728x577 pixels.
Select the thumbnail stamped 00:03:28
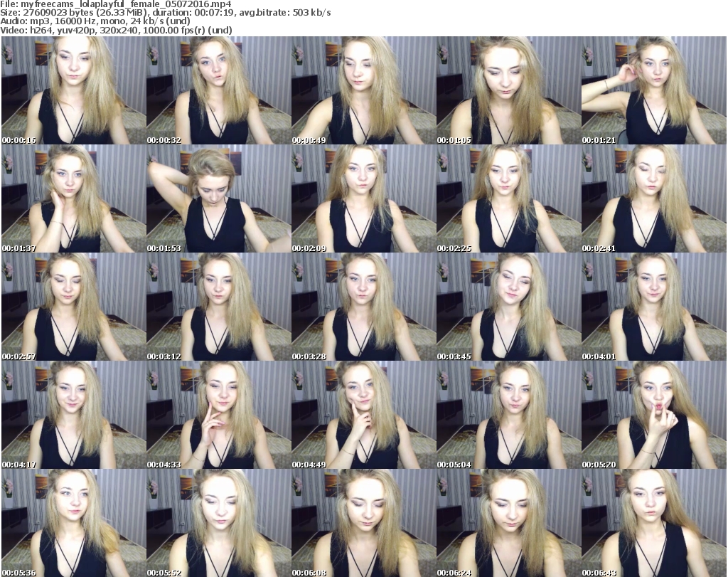coord(363,307)
